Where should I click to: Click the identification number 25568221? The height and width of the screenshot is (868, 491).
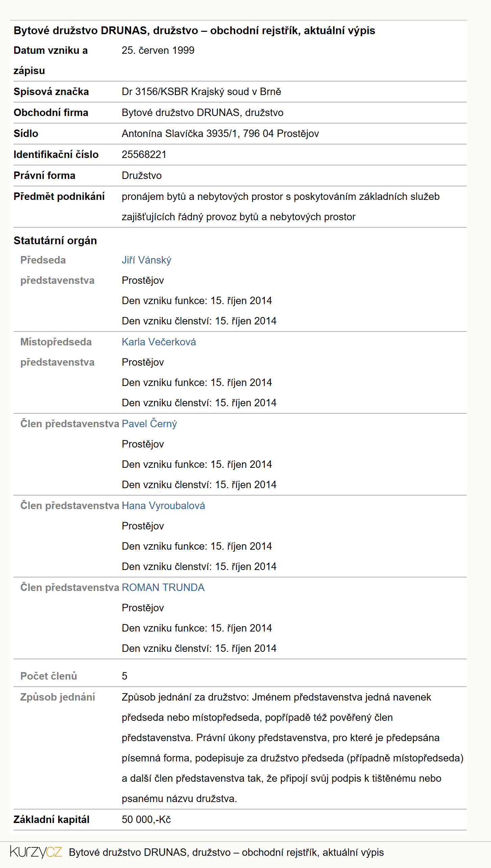[x=144, y=155]
